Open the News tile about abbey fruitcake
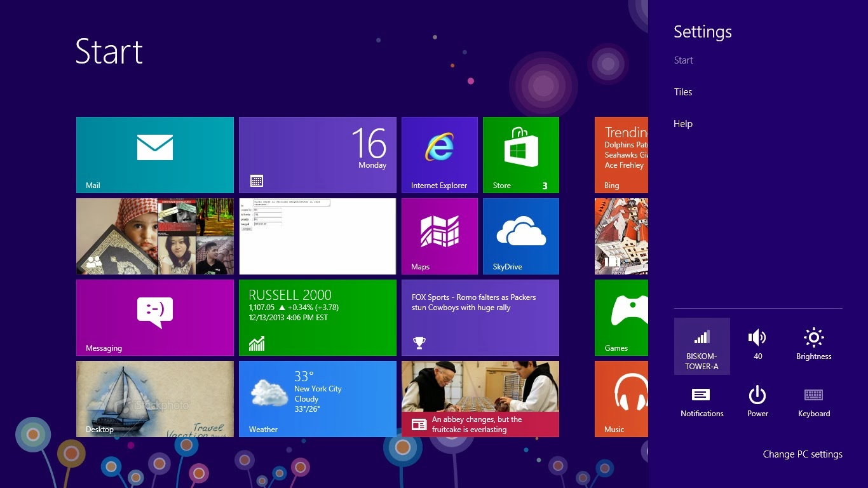 (480, 399)
